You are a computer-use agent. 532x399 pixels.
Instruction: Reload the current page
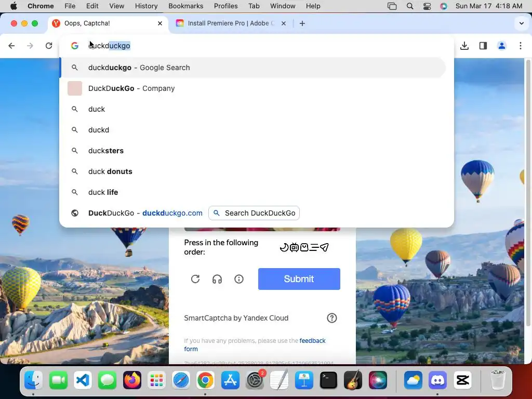[49, 46]
